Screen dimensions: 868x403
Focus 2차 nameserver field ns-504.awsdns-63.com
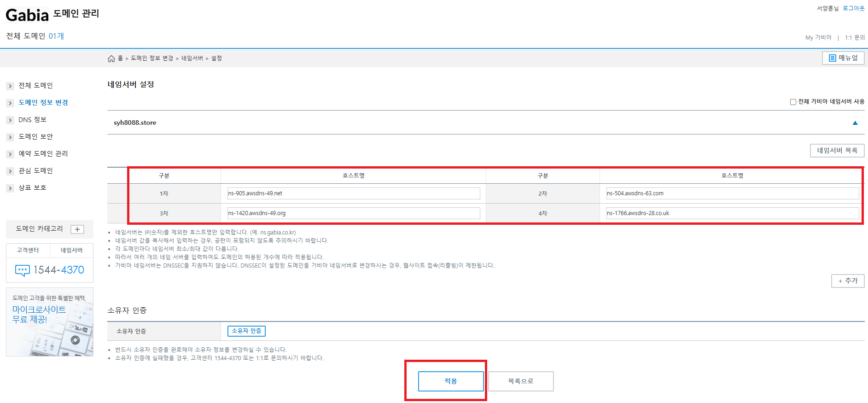(733, 193)
